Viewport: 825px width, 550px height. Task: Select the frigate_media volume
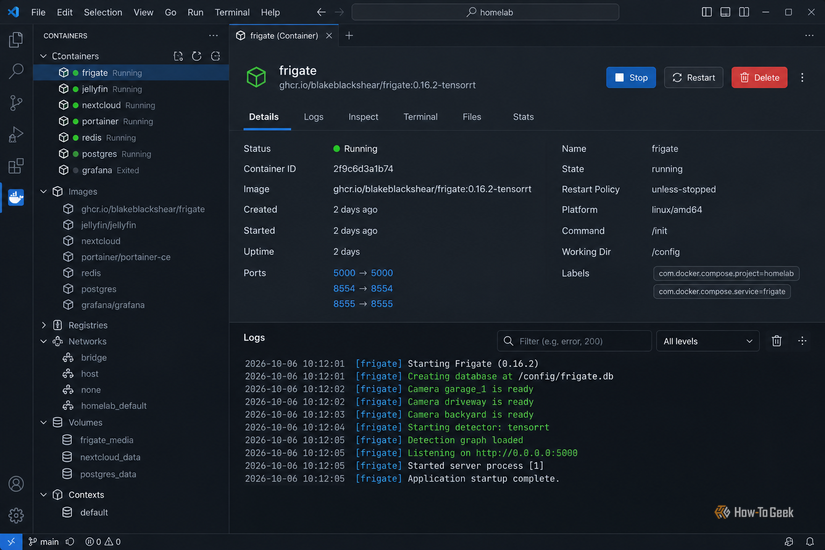pos(131,440)
